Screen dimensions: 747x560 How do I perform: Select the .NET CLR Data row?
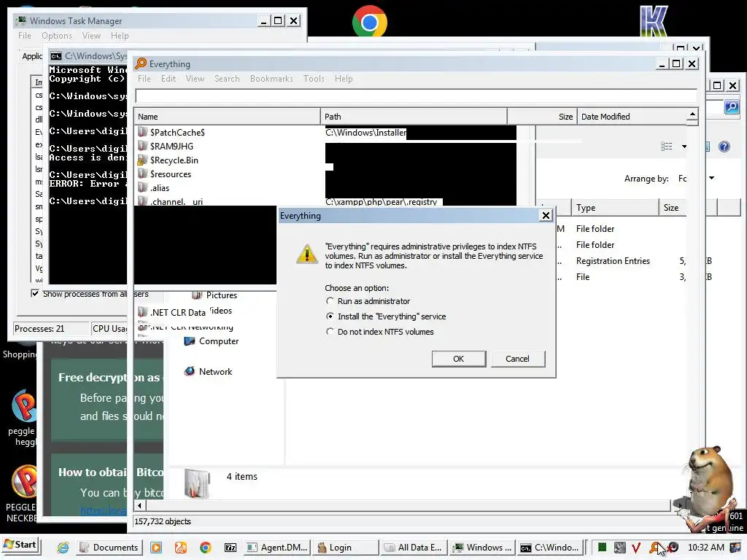pos(171,312)
